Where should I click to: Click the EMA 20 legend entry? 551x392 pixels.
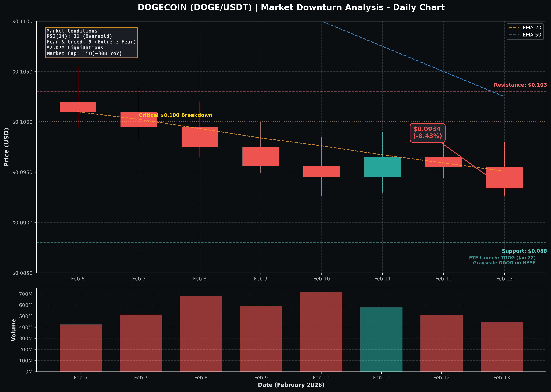pyautogui.click(x=531, y=28)
